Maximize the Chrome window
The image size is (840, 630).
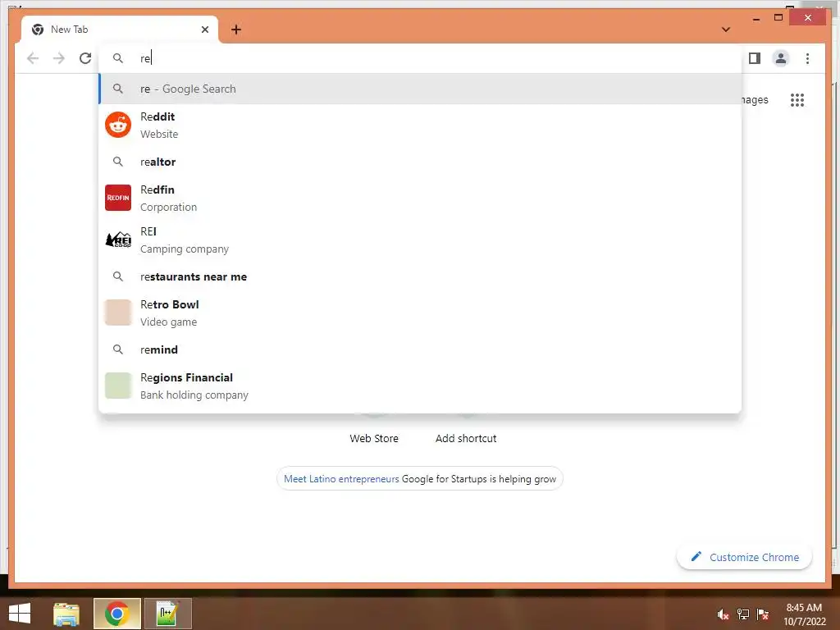tap(778, 18)
